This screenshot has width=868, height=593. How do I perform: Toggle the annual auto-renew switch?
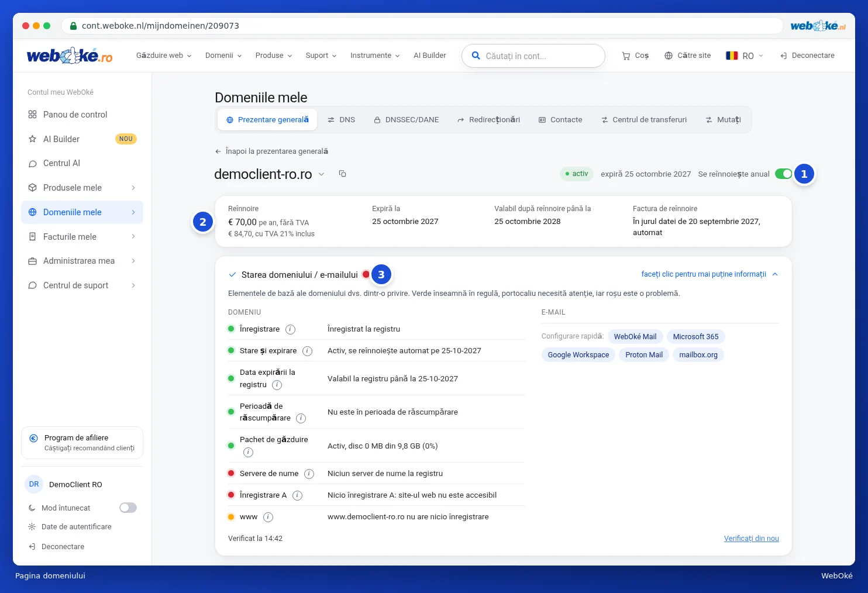coord(783,174)
